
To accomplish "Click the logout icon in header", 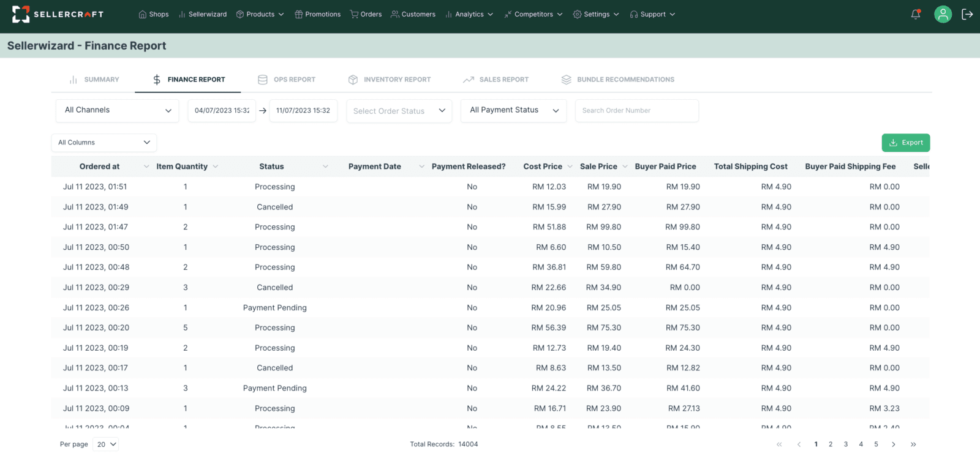I will tap(967, 14).
